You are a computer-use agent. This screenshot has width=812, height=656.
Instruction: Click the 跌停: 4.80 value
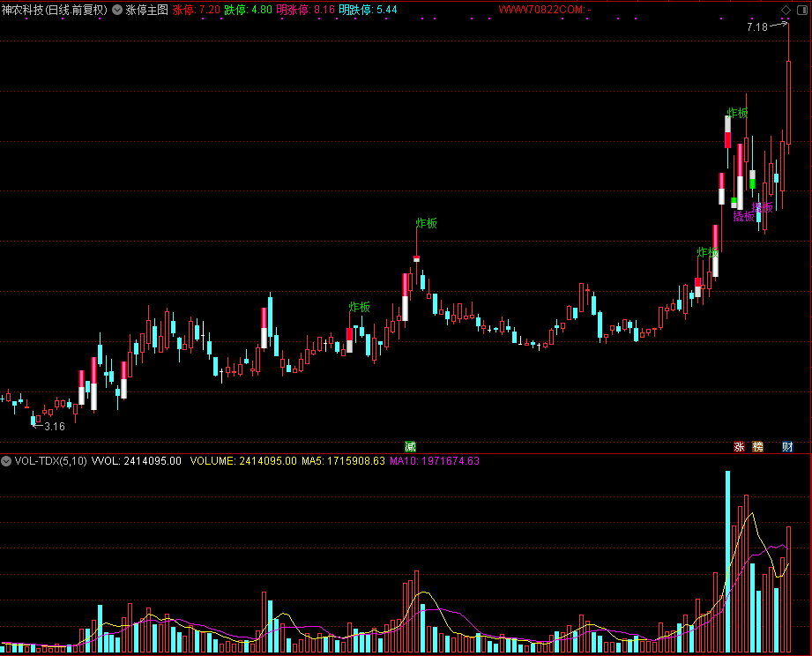coord(248,10)
